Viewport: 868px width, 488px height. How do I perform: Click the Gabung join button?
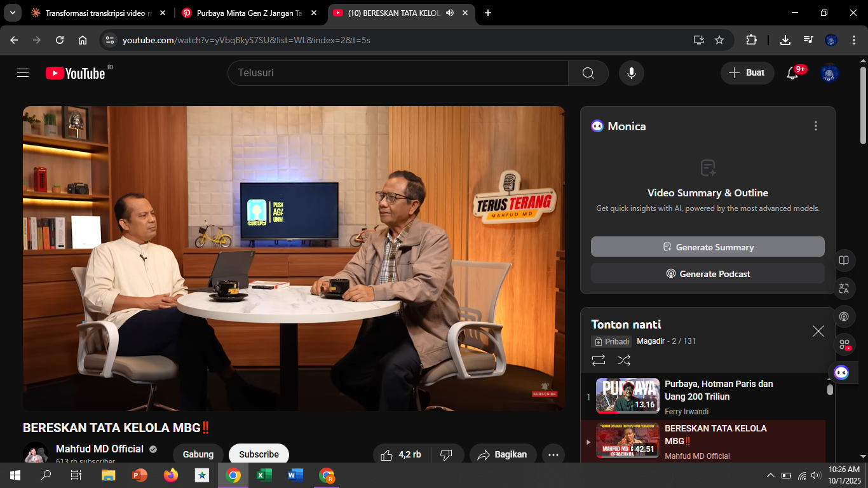198,454
